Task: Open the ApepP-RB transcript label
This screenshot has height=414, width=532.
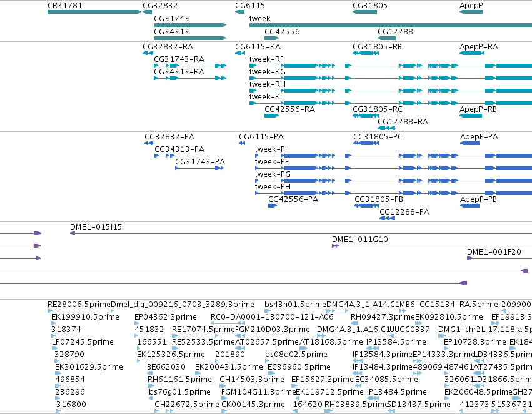Action: click(x=478, y=109)
